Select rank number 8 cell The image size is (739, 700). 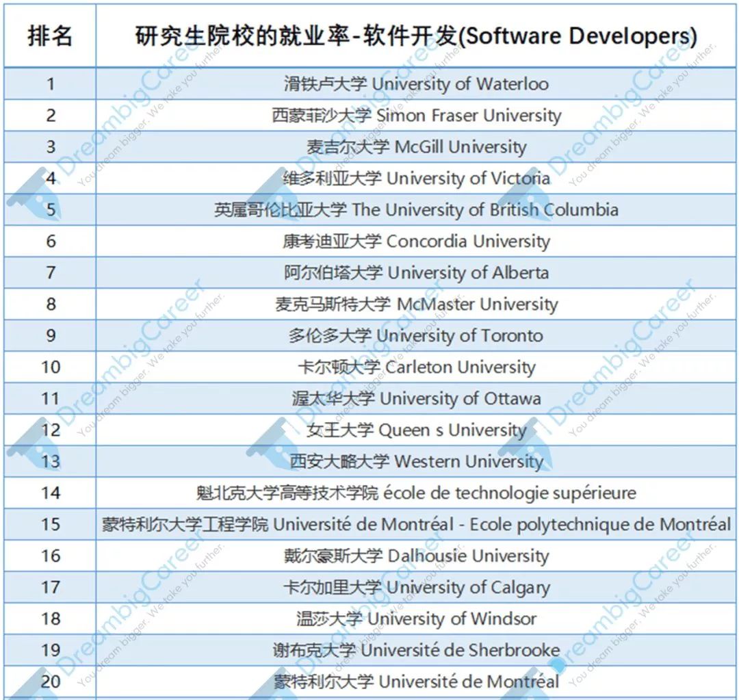coord(51,304)
